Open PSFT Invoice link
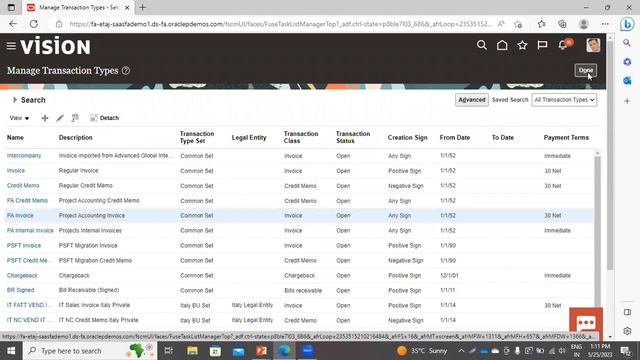Screen dimensions: 640x360 tap(24, 245)
